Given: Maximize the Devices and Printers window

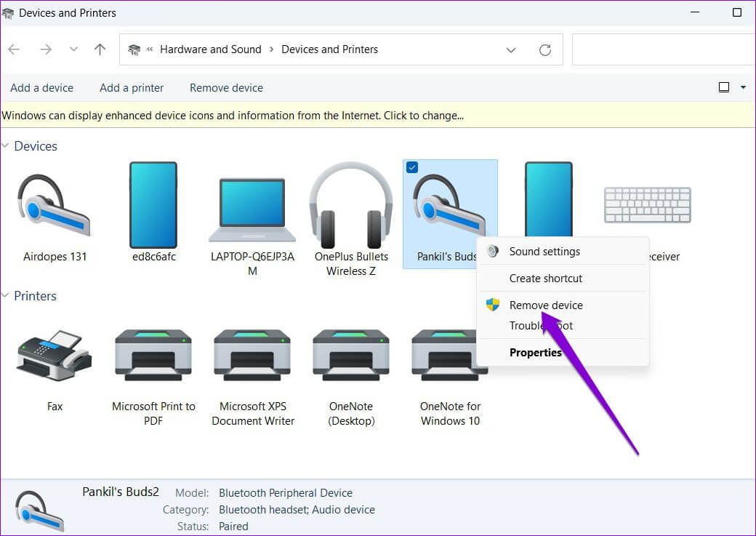Looking at the screenshot, I should [736, 12].
